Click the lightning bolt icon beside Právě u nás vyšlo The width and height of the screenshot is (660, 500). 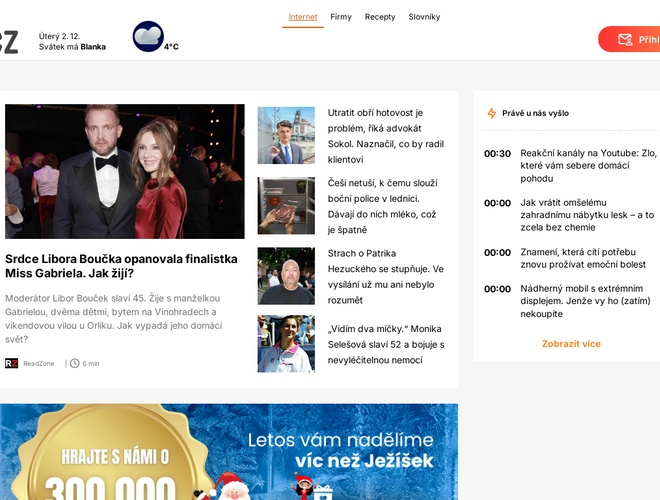(x=491, y=114)
